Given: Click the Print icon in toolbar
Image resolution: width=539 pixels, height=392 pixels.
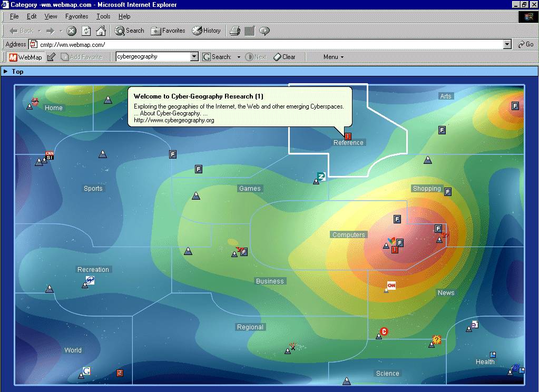Looking at the screenshot, I should pyautogui.click(x=235, y=31).
